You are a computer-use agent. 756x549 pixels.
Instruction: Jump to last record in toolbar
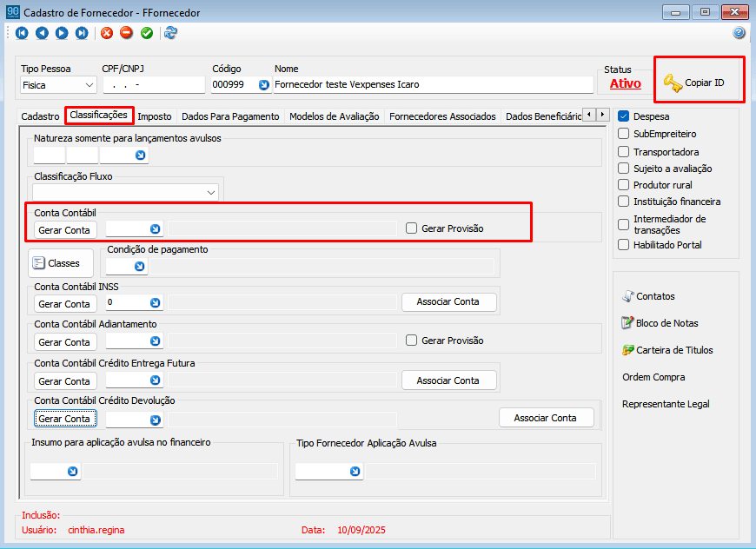click(82, 33)
